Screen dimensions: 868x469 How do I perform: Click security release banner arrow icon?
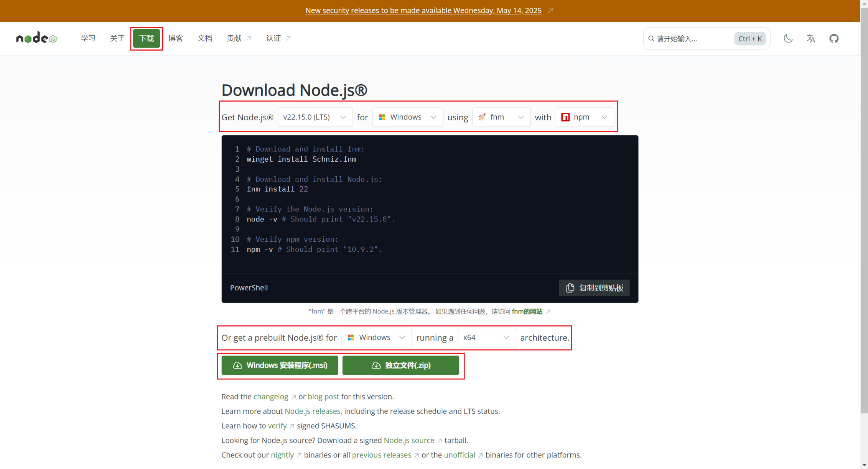coord(550,10)
